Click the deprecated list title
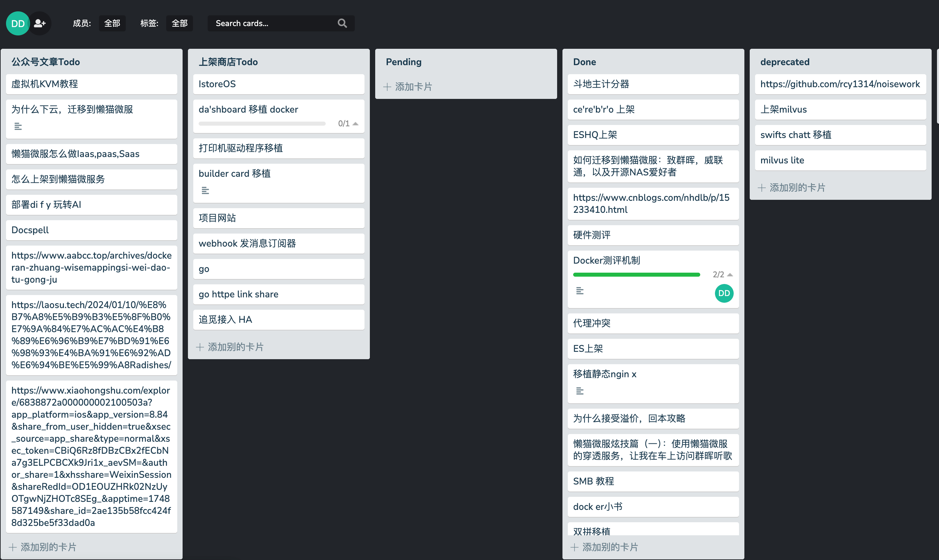939x560 pixels. pyautogui.click(x=785, y=62)
